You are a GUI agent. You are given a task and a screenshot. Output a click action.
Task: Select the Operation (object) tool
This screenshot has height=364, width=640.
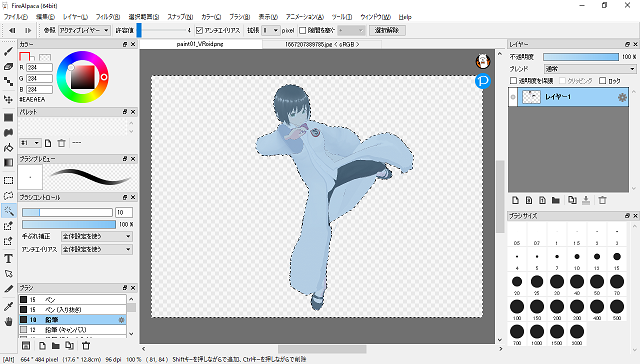pos(8,274)
